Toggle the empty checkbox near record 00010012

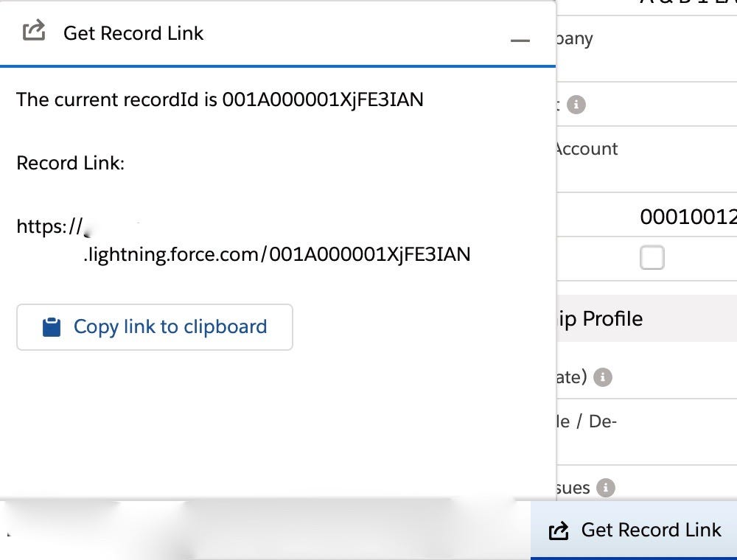[652, 257]
